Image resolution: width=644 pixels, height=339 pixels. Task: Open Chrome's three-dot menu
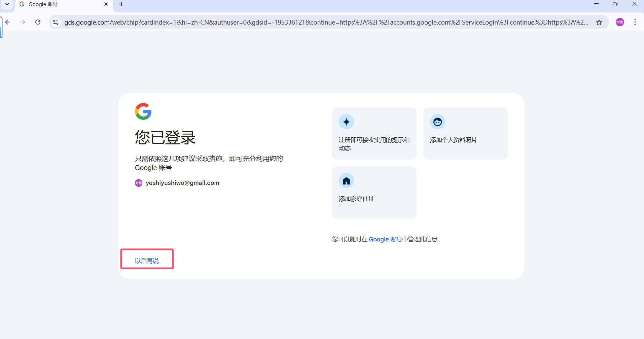coord(635,22)
